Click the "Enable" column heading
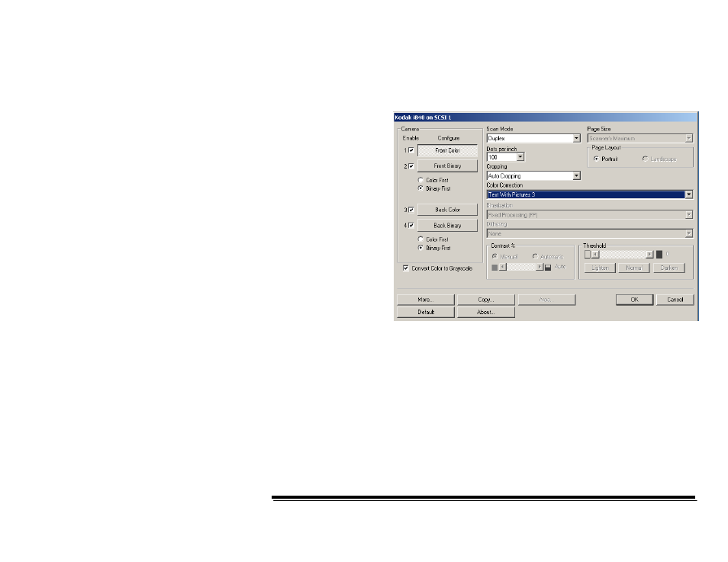 tap(411, 138)
